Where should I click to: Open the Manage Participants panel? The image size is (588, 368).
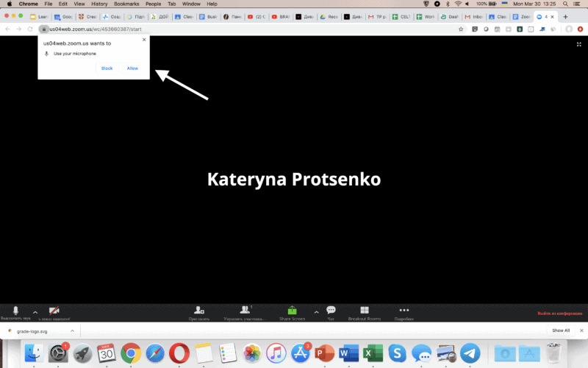pyautogui.click(x=243, y=311)
